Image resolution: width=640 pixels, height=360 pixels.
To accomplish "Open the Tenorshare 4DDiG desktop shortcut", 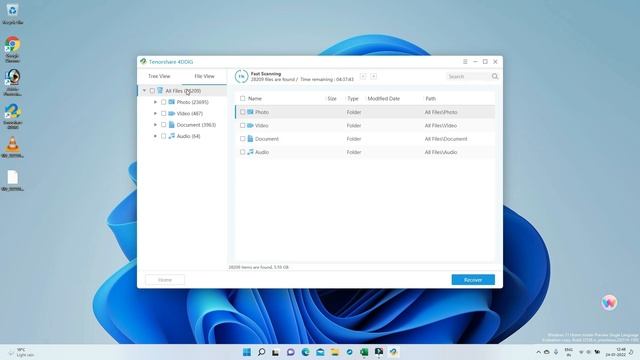I will 13,116.
